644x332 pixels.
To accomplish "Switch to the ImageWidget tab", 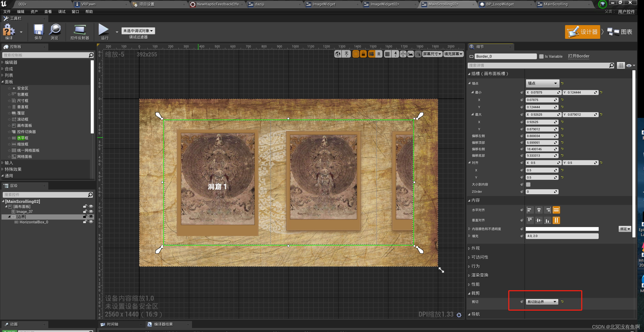I will [x=324, y=4].
